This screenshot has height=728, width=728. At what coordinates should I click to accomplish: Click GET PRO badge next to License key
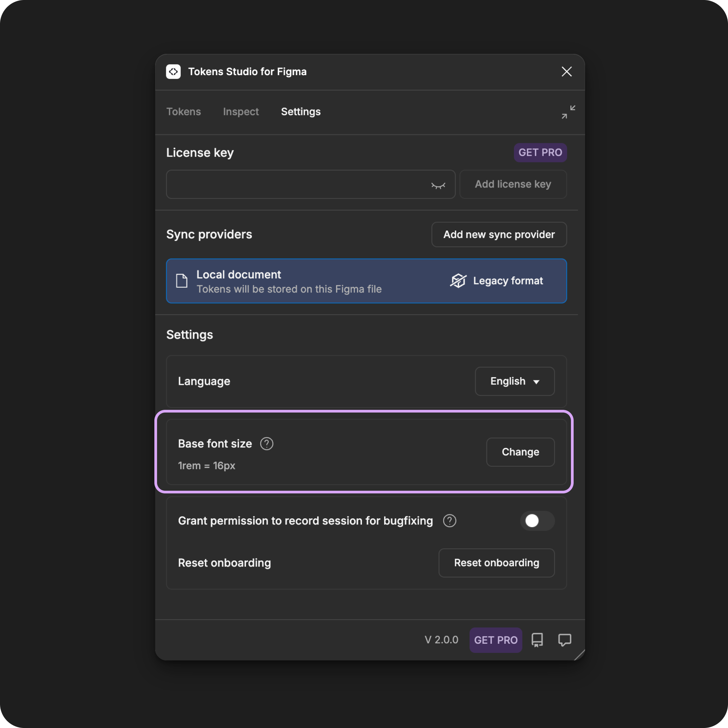[x=540, y=153]
